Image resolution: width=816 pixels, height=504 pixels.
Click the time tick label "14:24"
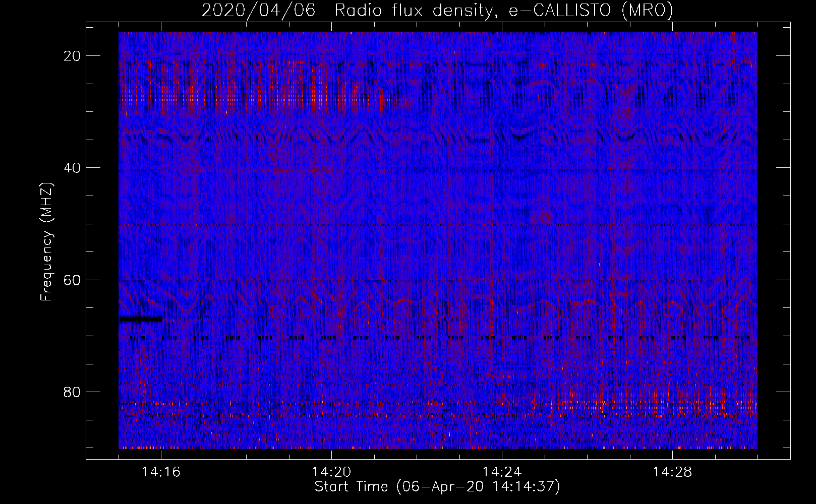(x=502, y=472)
